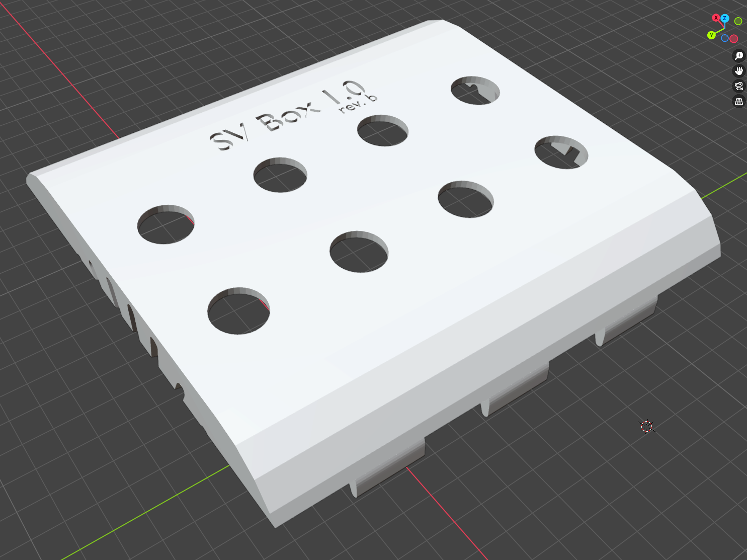
Task: Snap to negative Y via hollow green circle
Action: pos(738,21)
